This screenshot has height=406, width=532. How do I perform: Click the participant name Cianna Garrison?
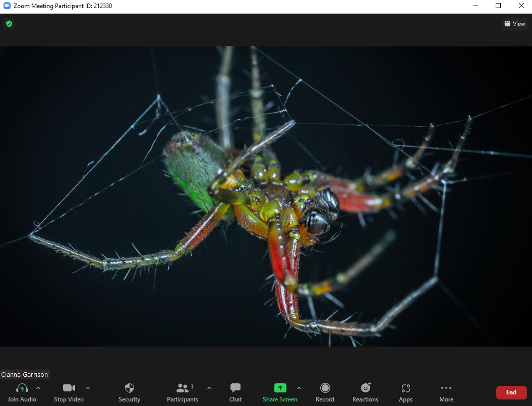coord(24,374)
